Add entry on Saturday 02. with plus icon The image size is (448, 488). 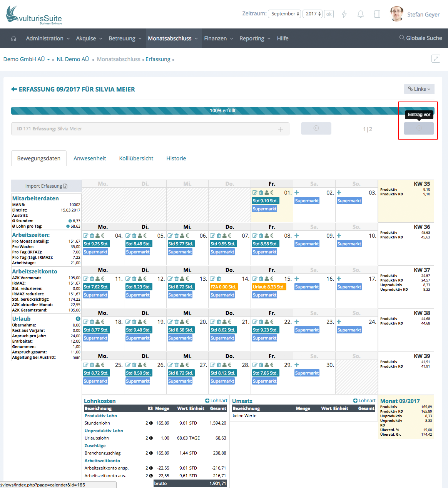[x=297, y=193]
